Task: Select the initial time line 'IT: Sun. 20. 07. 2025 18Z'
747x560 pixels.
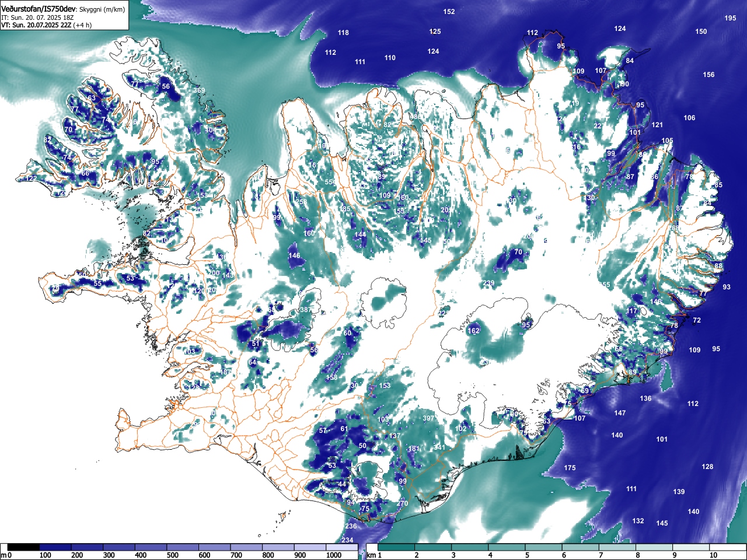Action: coord(37,18)
